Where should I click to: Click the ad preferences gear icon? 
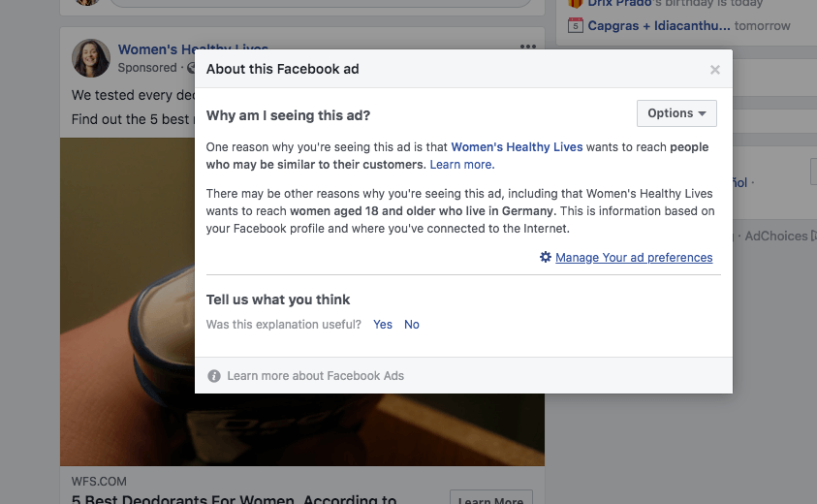[x=545, y=257]
